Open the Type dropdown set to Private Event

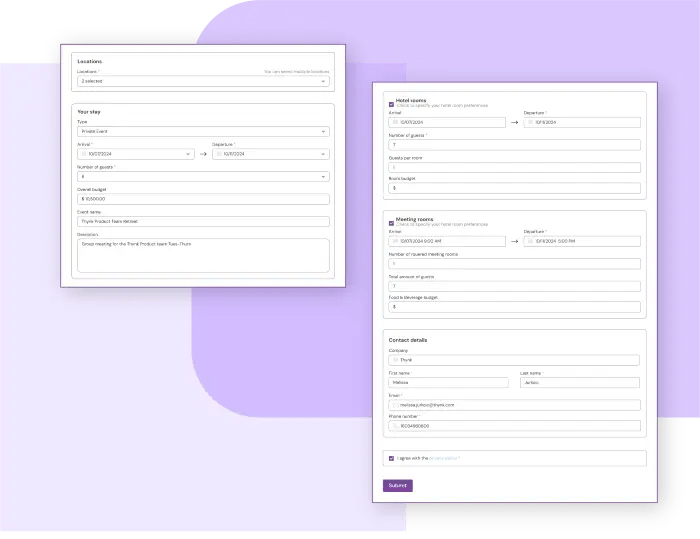pyautogui.click(x=203, y=131)
